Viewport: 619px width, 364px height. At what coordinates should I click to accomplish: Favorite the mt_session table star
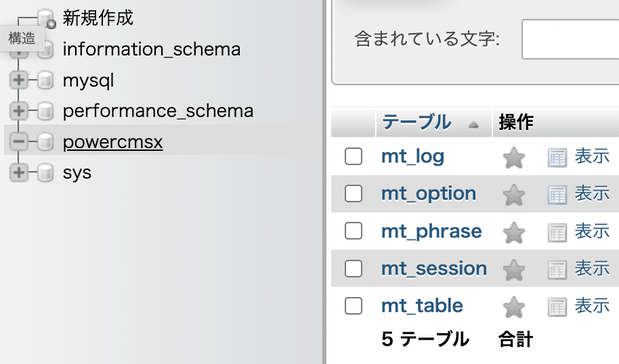pos(514,270)
